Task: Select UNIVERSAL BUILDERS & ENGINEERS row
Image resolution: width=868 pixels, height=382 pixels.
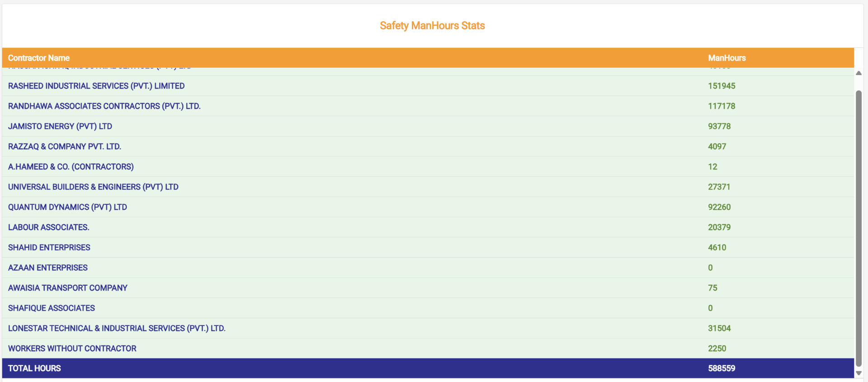Action: coord(93,187)
